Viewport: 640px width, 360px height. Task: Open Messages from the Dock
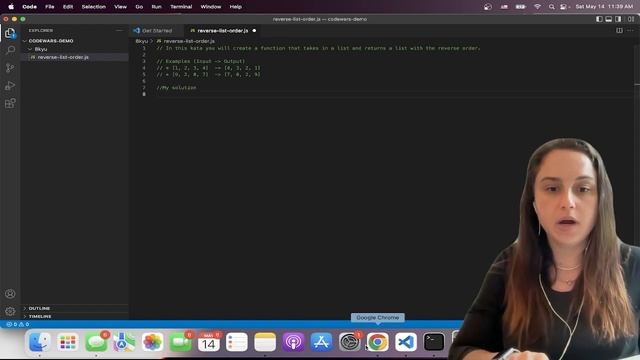(x=96, y=342)
